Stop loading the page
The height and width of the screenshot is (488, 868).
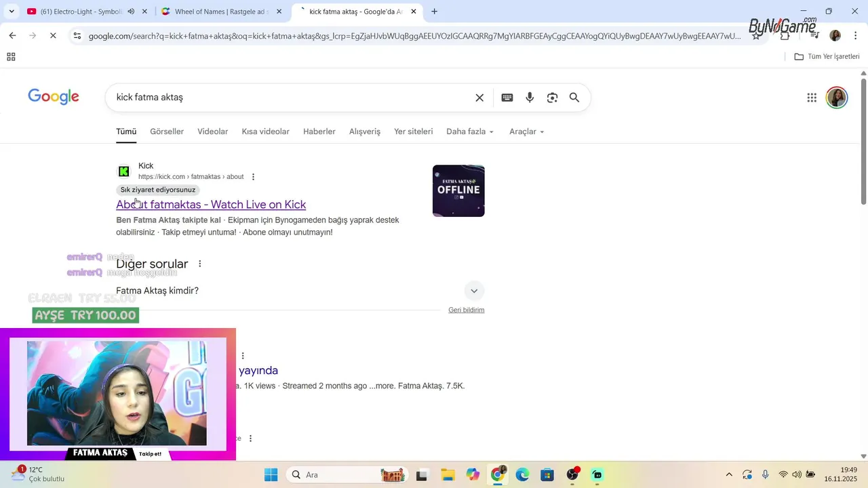click(x=53, y=36)
